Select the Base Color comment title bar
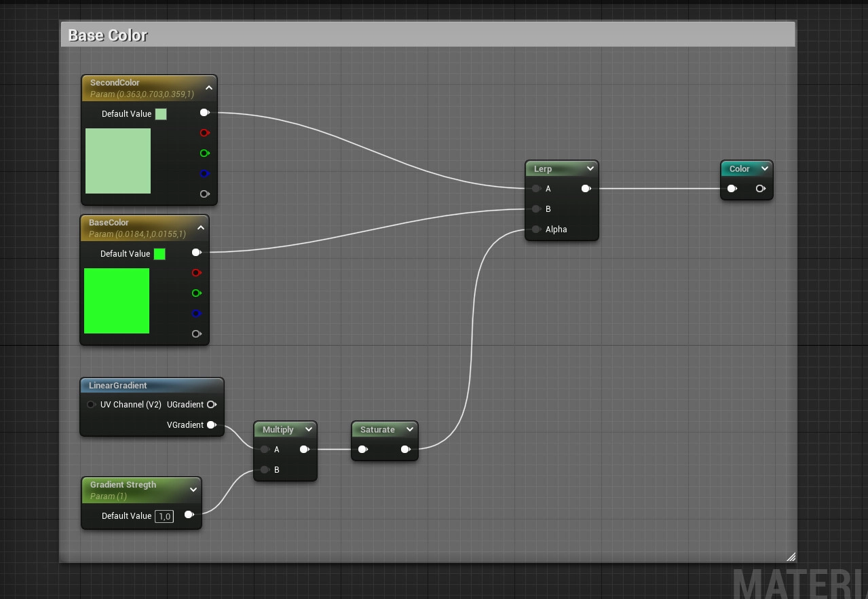Image resolution: width=868 pixels, height=599 pixels. pyautogui.click(x=428, y=35)
